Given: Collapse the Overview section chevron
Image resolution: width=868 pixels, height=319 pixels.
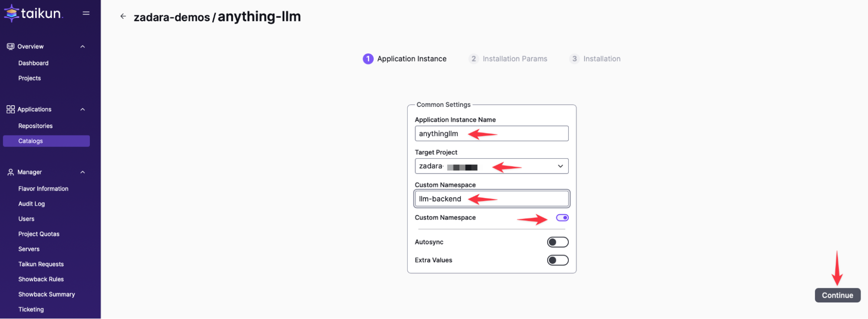Looking at the screenshot, I should click(x=83, y=47).
